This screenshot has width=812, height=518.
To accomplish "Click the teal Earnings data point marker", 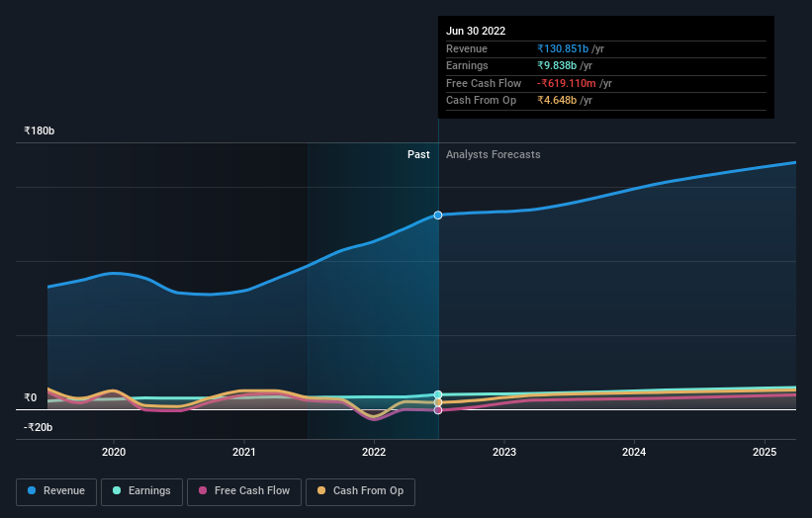I will [x=438, y=394].
